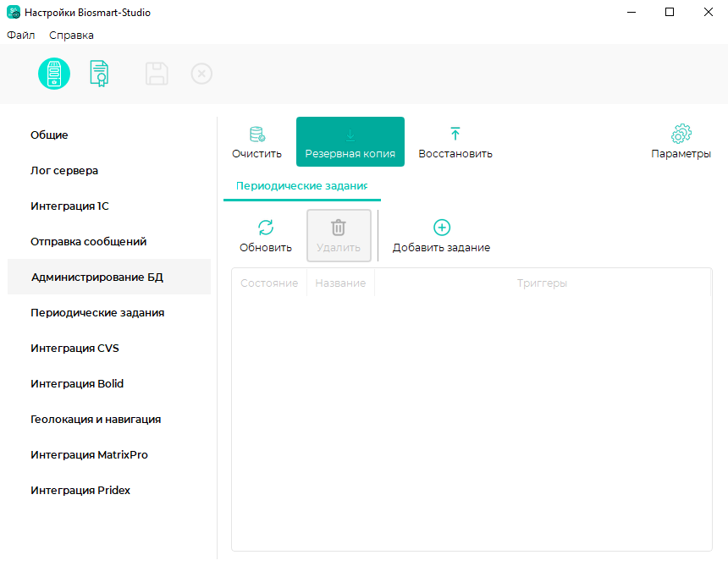
Task: Open the server settings icon in toolbar
Action: coord(54,74)
